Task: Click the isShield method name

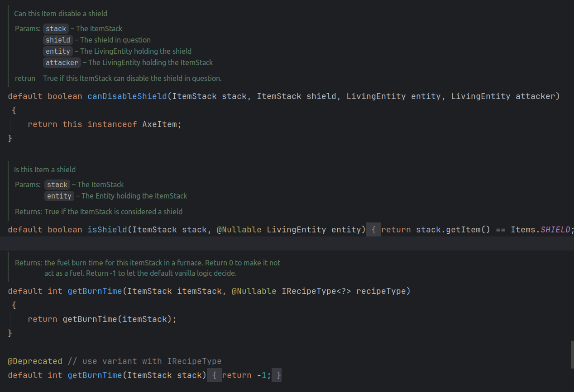Action: click(107, 230)
